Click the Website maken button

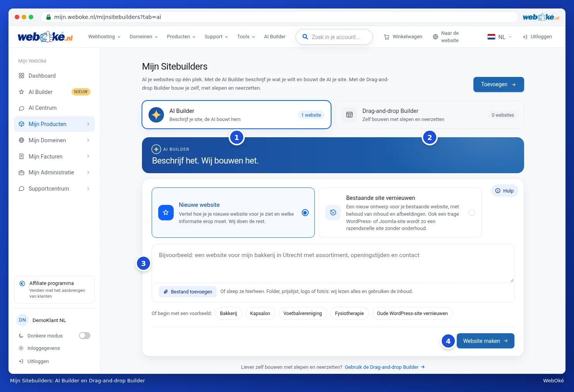pyautogui.click(x=485, y=341)
